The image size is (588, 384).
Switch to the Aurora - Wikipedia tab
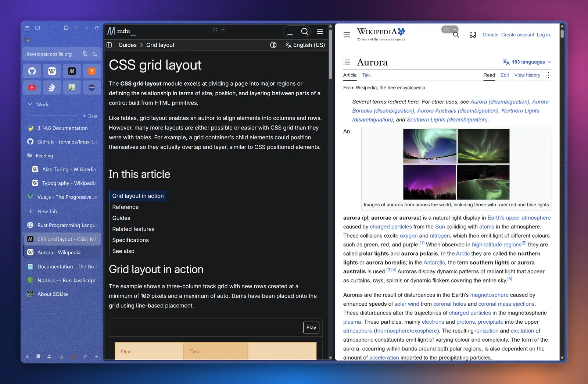coord(62,252)
